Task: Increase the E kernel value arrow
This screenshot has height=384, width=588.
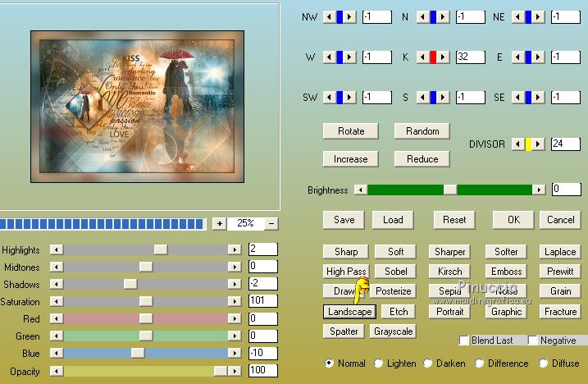Action: (538, 57)
